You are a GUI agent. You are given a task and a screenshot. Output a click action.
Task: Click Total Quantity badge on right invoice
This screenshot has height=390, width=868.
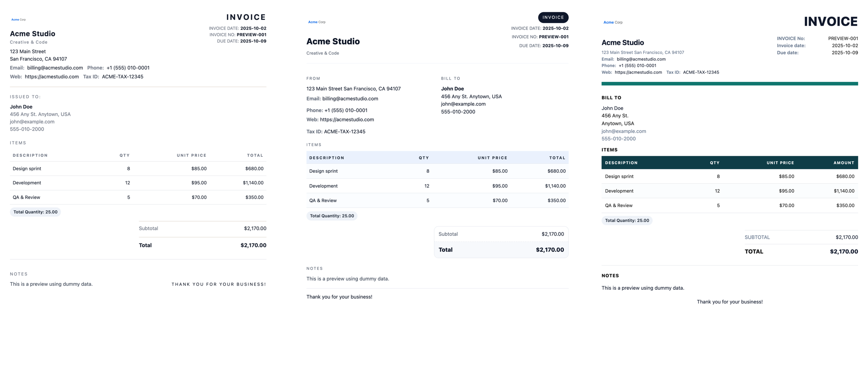(x=627, y=221)
